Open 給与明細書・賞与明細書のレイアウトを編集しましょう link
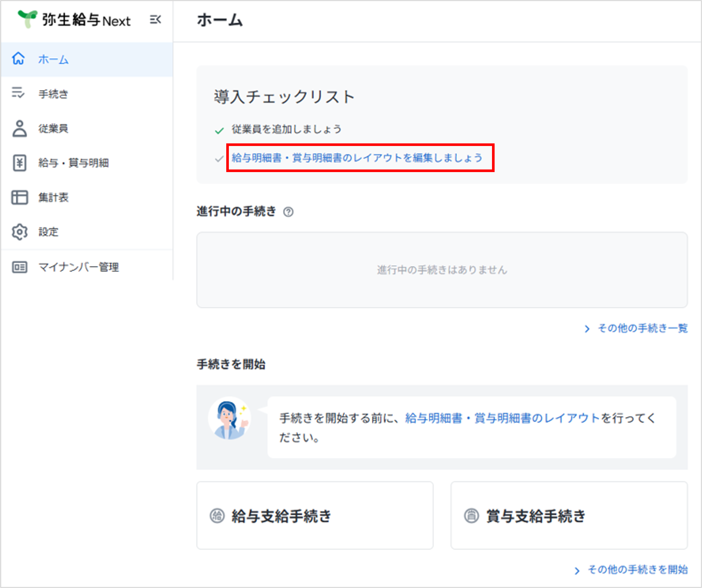 tap(357, 158)
